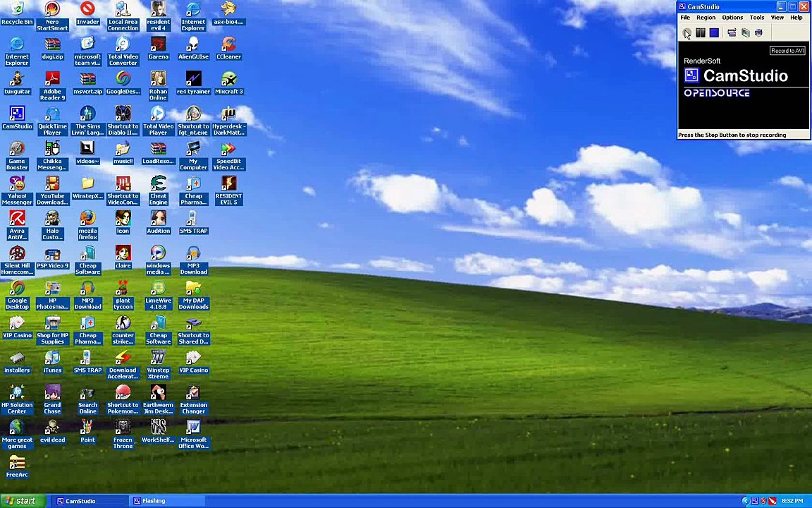Select the Paint desktop icon
This screenshot has height=508, width=812.
(x=87, y=431)
